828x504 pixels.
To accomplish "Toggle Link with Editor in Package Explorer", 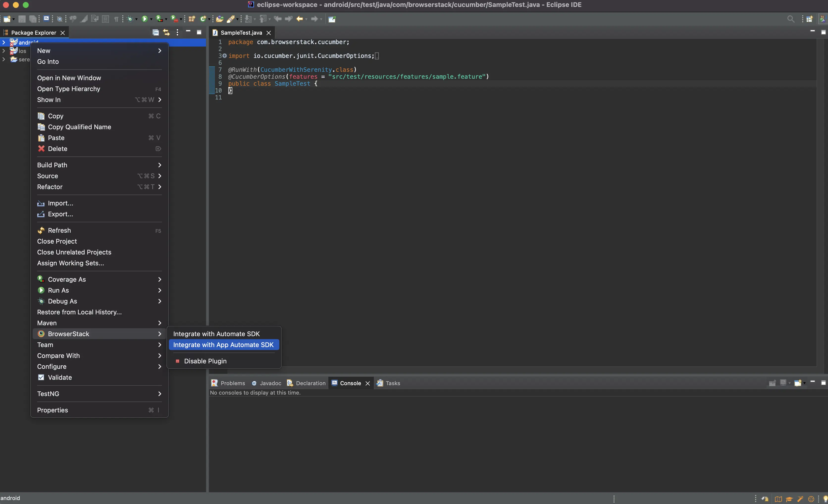I will click(x=166, y=32).
